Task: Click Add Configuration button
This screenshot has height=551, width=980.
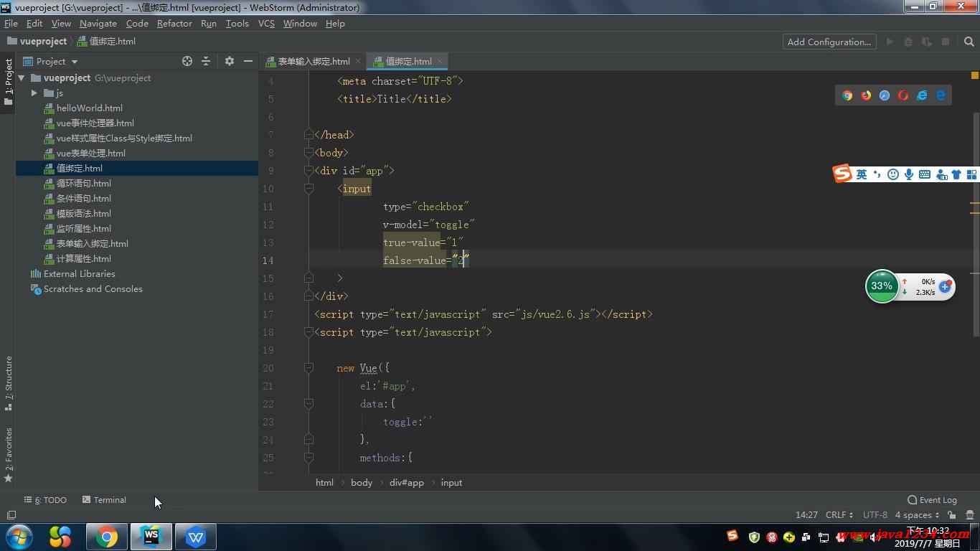Action: tap(829, 42)
